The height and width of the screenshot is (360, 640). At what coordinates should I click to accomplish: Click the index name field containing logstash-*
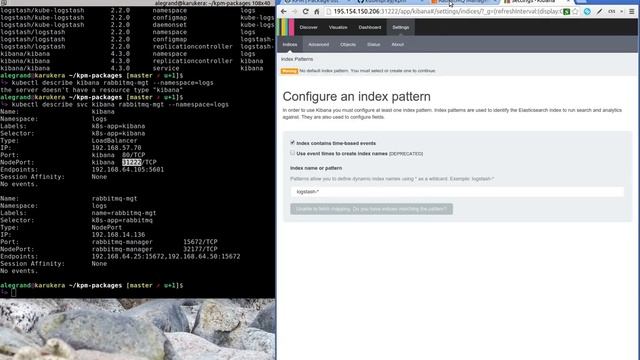point(457,191)
